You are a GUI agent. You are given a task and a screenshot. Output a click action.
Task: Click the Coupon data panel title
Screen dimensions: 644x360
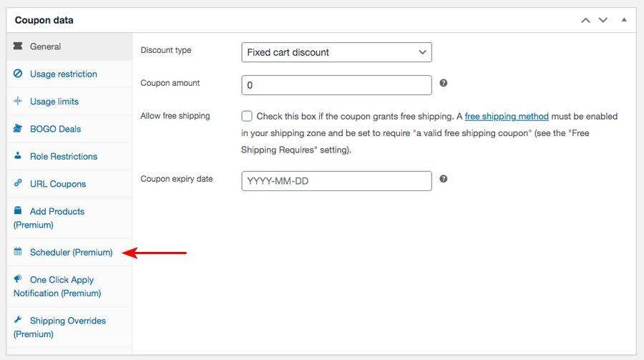44,20
